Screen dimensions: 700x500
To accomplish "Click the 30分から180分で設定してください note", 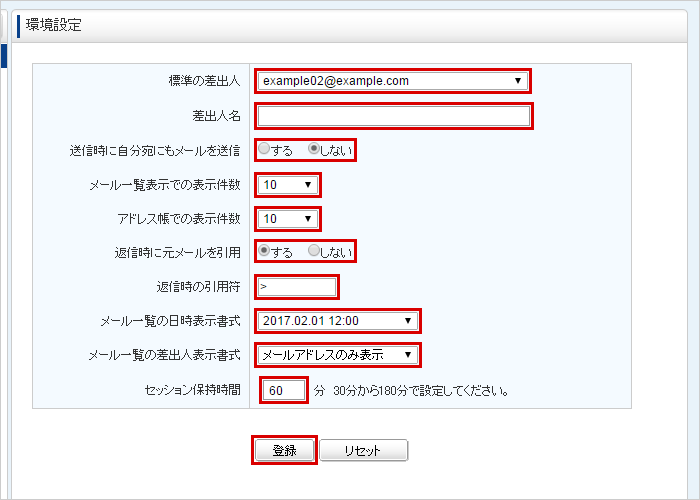I will click(x=421, y=391).
